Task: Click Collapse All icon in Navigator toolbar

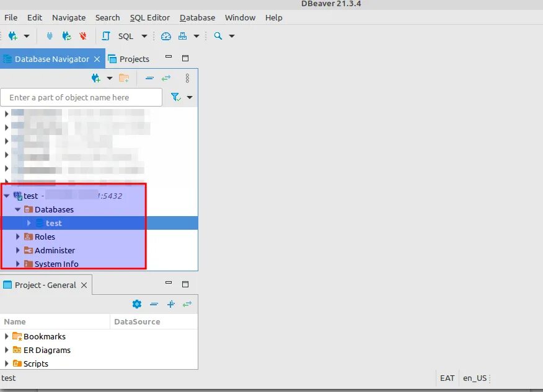Action: 149,78
